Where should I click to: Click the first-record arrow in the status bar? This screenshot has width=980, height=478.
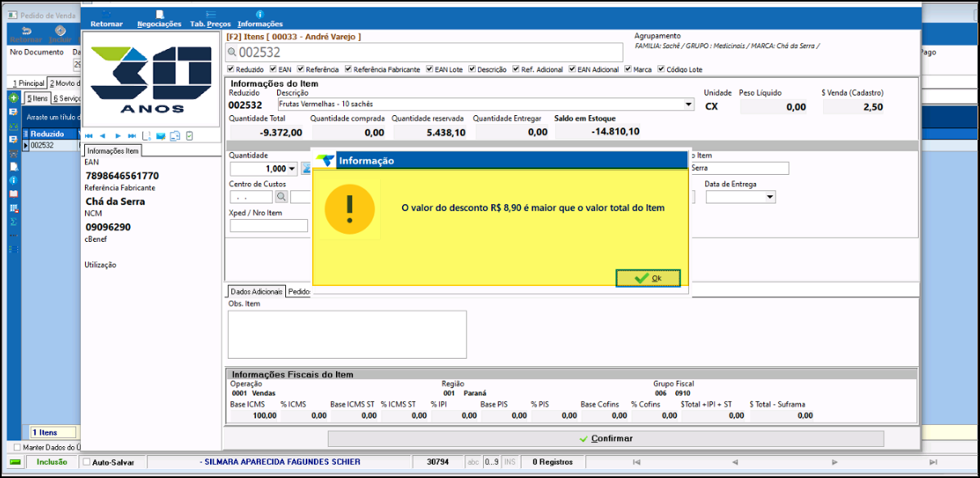pos(636,462)
